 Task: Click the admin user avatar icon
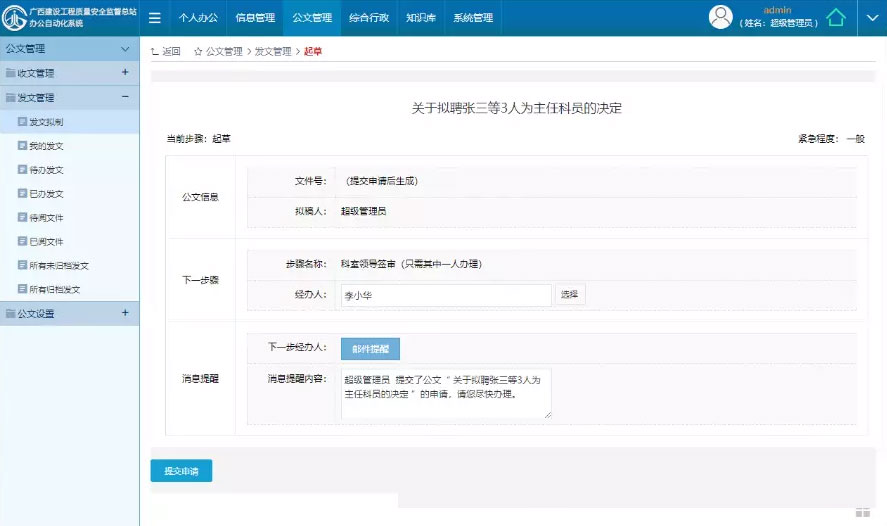point(720,17)
